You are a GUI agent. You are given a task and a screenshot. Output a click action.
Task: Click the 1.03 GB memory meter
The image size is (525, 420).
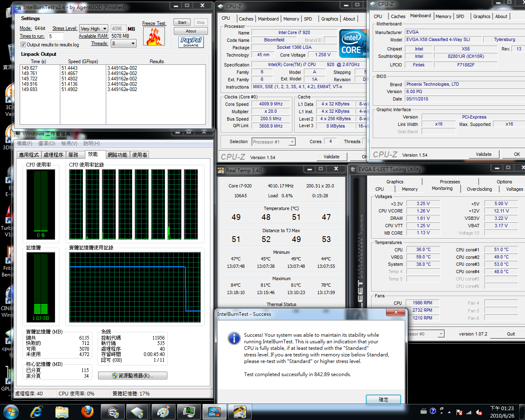click(41, 287)
